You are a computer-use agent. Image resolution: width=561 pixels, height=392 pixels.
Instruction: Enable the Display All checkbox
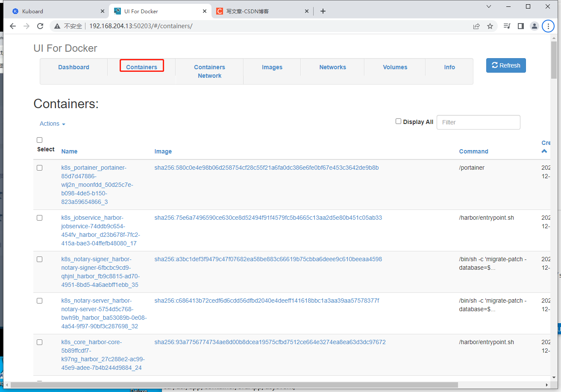click(x=398, y=121)
